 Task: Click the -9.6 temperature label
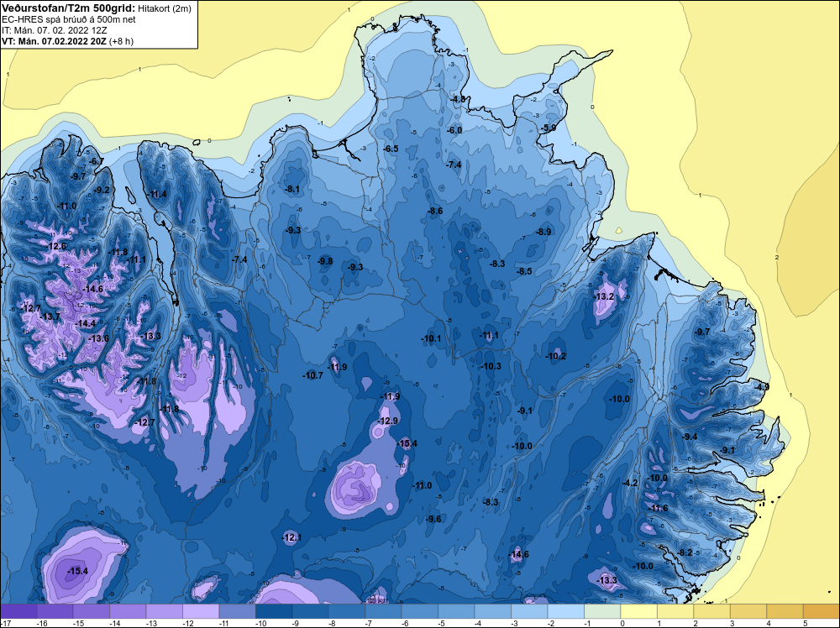pyautogui.click(x=433, y=519)
